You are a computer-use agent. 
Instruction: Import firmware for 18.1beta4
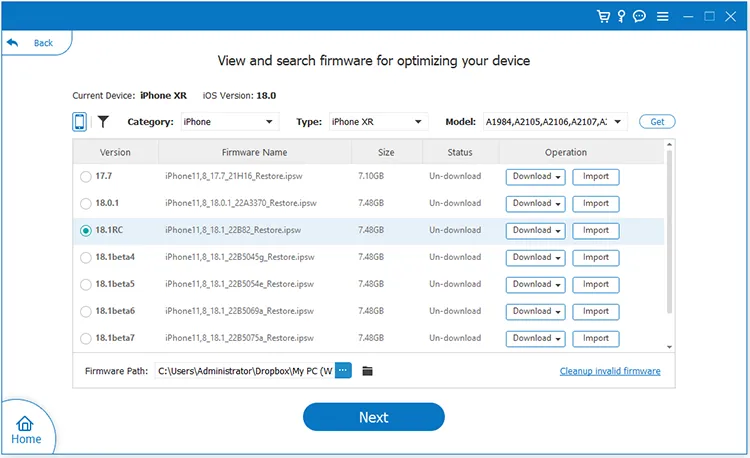596,258
